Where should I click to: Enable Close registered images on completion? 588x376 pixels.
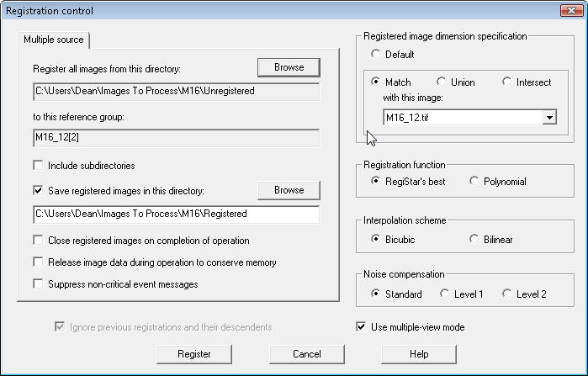click(39, 240)
